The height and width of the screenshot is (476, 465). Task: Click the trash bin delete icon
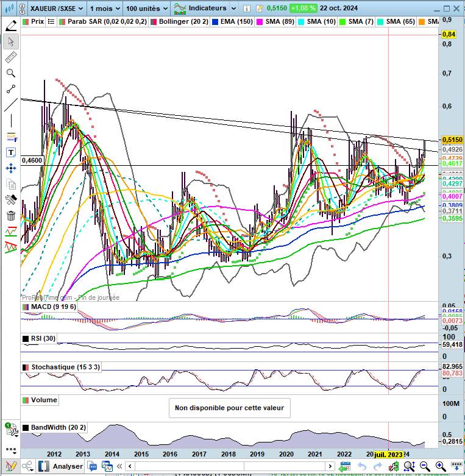tap(11, 215)
